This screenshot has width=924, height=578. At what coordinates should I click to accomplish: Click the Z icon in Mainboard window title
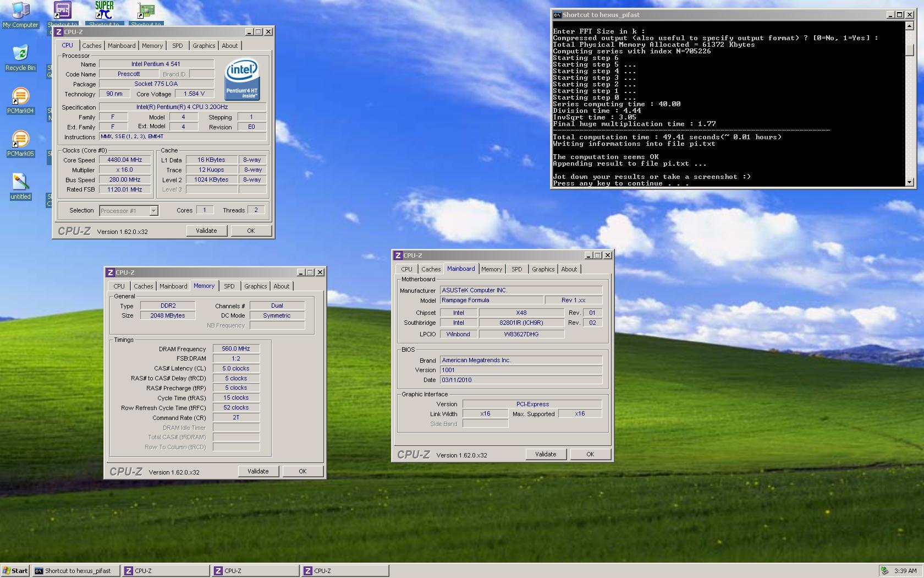point(398,255)
